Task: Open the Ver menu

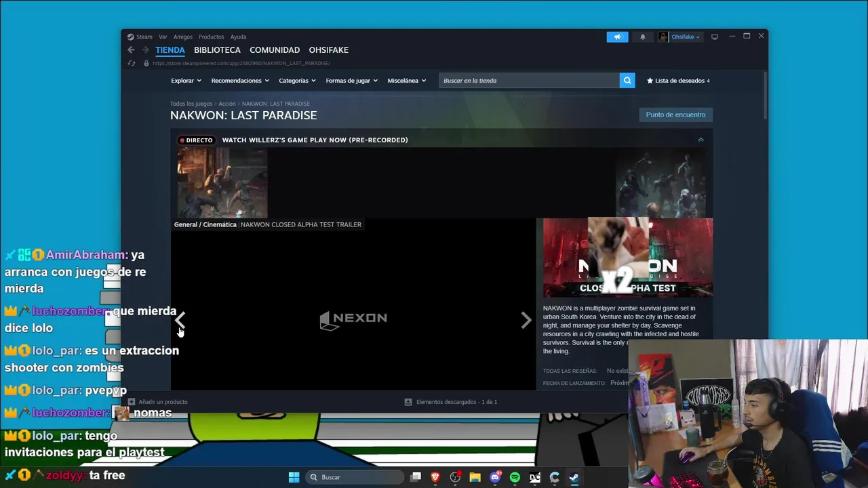Action: coord(163,37)
